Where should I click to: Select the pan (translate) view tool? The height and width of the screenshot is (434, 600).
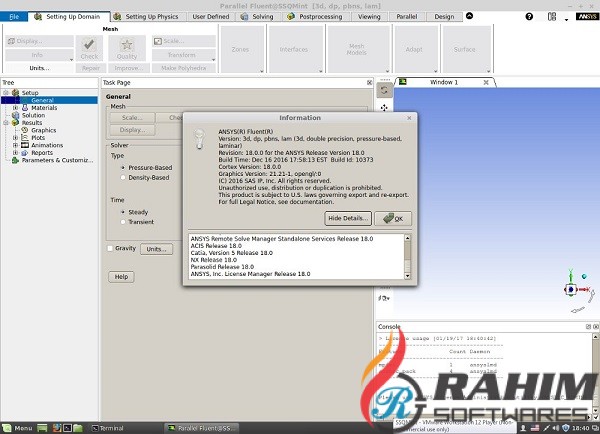click(384, 108)
